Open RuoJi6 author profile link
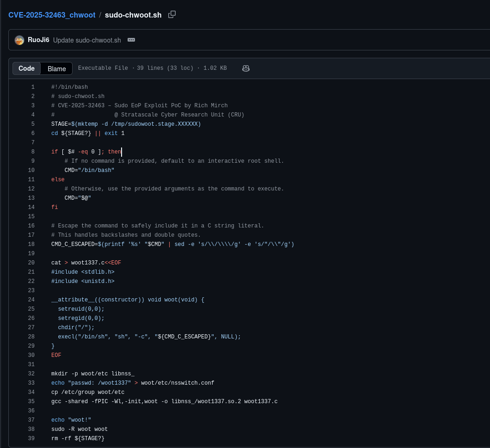The width and height of the screenshot is (490, 448). pos(38,40)
